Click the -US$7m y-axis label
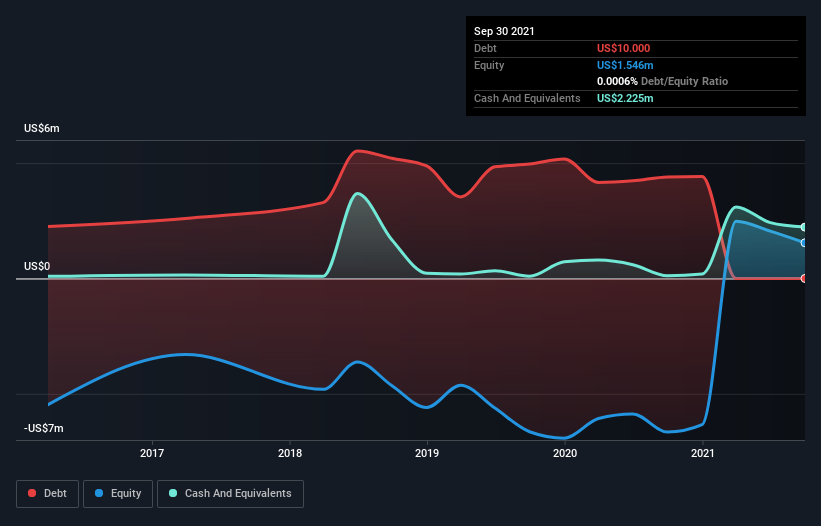 (x=43, y=429)
